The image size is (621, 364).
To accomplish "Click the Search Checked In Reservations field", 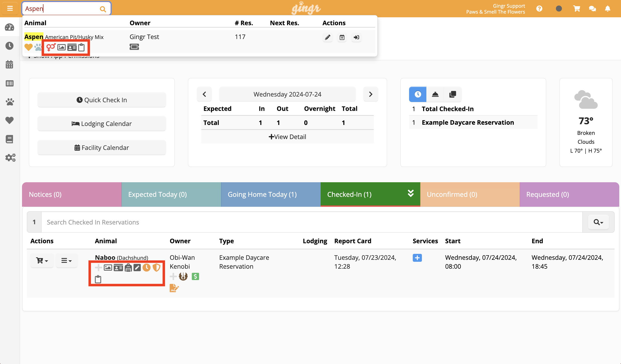I will click(x=311, y=222).
